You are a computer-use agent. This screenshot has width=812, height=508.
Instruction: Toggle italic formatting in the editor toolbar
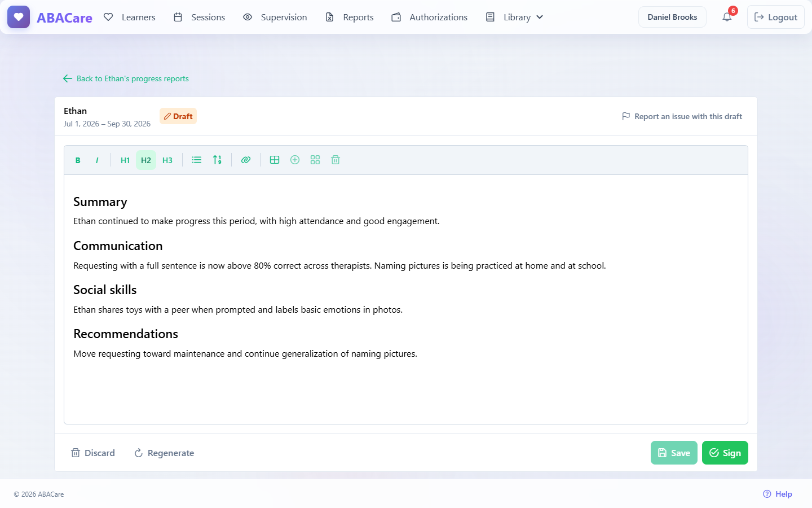point(97,160)
